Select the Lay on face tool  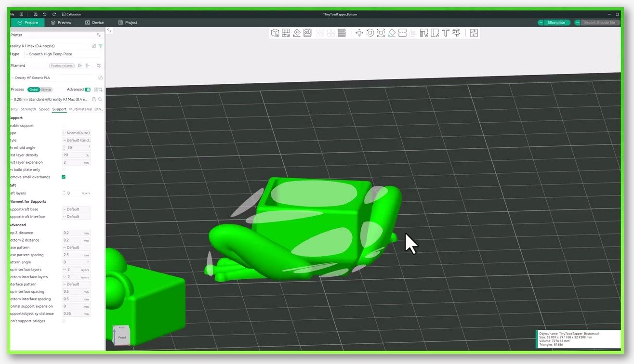[392, 33]
